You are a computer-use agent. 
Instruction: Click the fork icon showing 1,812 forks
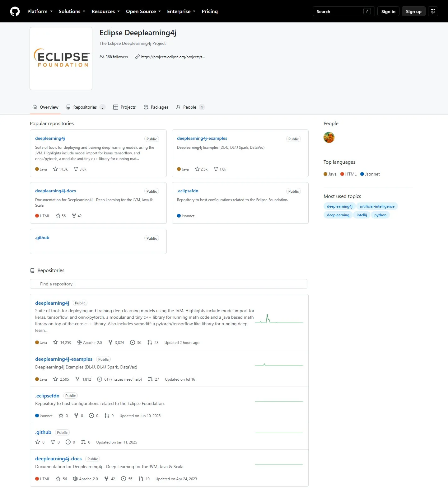(77, 379)
